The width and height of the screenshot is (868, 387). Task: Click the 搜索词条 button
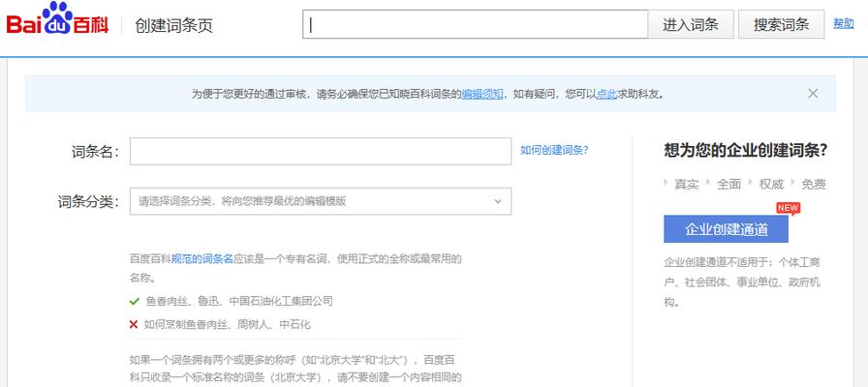(x=781, y=24)
